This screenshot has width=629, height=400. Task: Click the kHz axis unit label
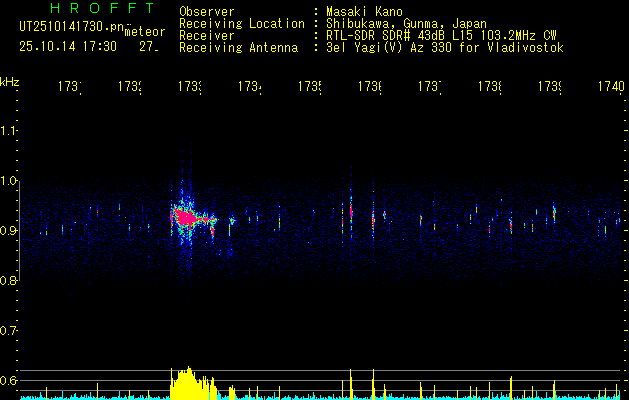[10, 82]
